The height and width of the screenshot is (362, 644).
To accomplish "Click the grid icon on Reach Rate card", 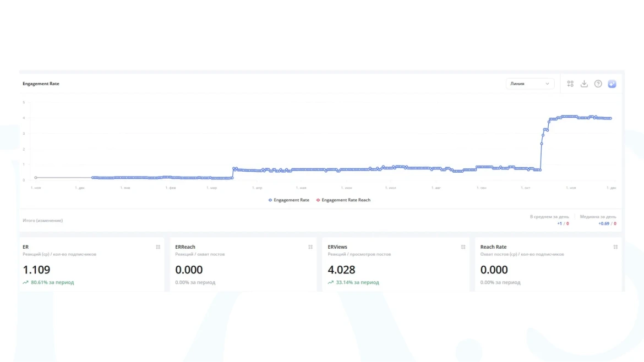I will [x=615, y=247].
